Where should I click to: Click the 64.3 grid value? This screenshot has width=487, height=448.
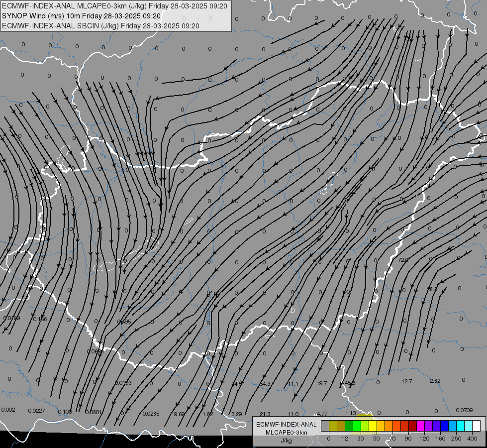click(x=265, y=384)
